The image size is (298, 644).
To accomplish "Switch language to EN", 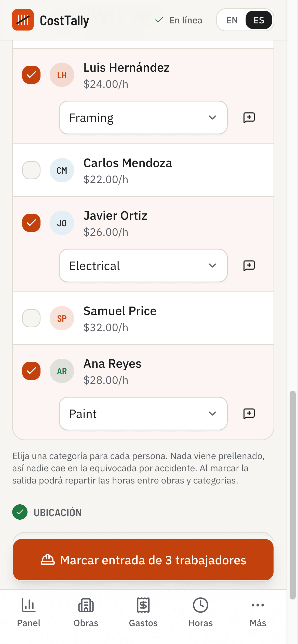I will (232, 20).
